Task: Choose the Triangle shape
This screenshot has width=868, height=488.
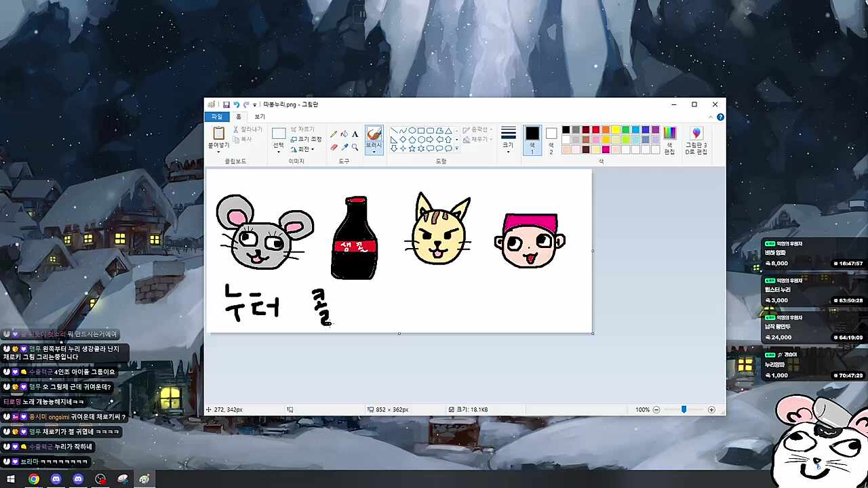Action: click(x=448, y=130)
